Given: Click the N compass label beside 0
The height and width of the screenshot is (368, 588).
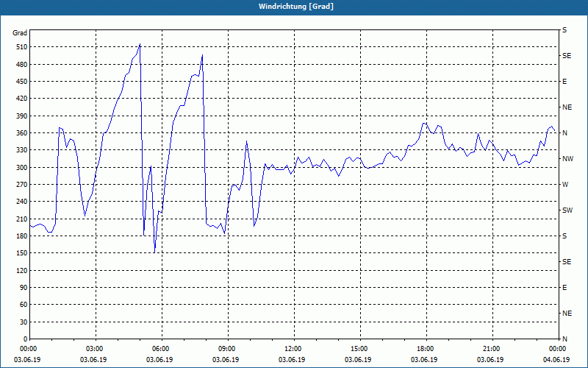Looking at the screenshot, I should [564, 339].
